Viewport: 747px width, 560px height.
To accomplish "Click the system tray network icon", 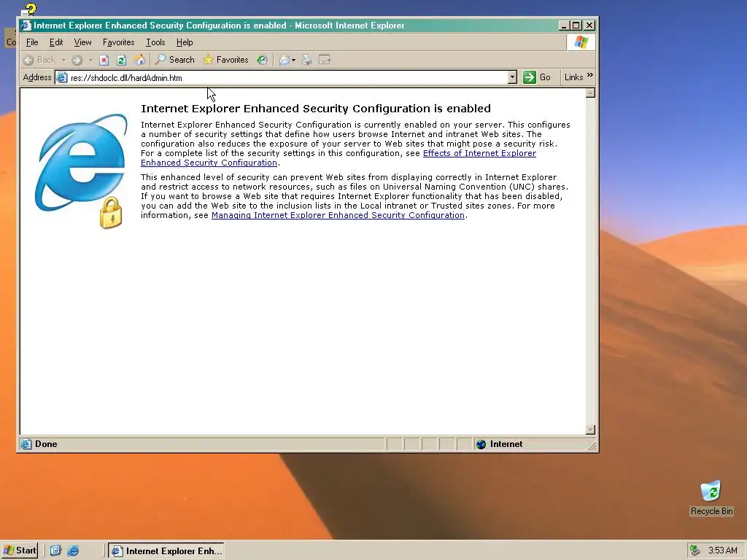I will pyautogui.click(x=695, y=551).
